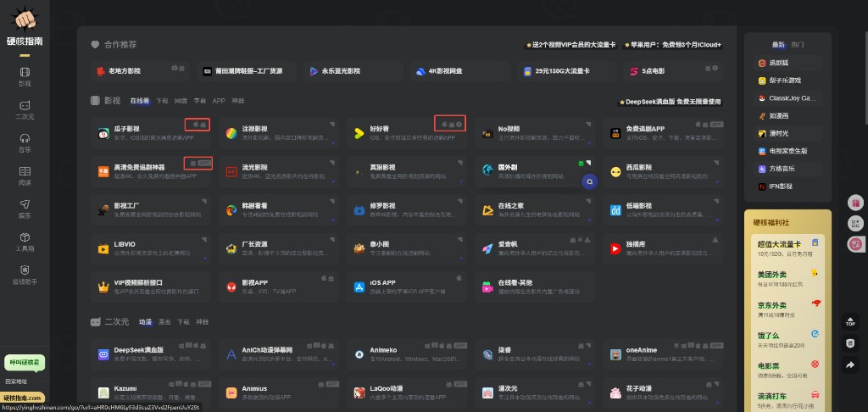
Task: Select the APP tab under 影视
Action: 219,102
